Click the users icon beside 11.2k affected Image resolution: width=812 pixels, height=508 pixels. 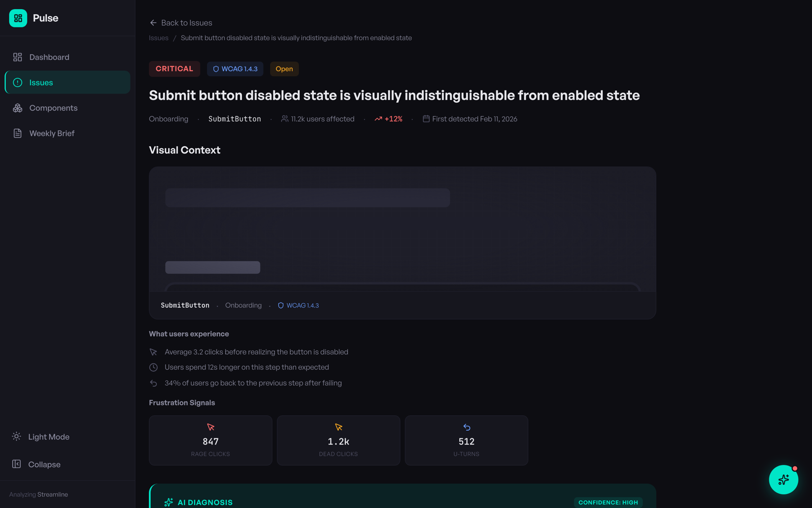tap(284, 118)
